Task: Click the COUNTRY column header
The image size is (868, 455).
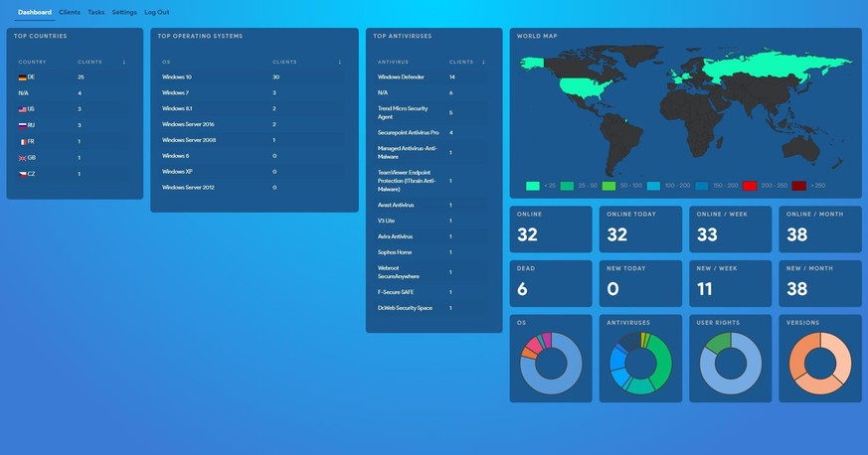Action: pos(32,62)
